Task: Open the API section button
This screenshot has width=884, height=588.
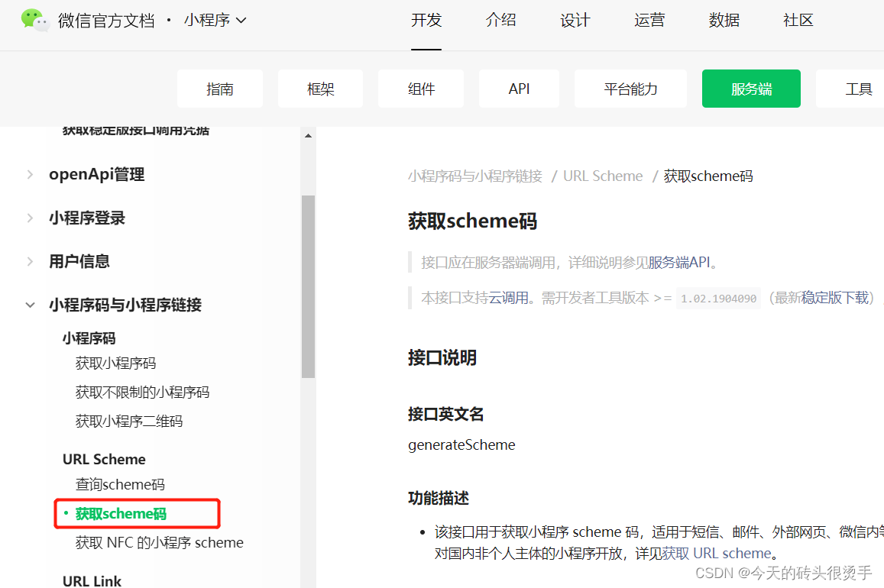Action: (x=520, y=89)
